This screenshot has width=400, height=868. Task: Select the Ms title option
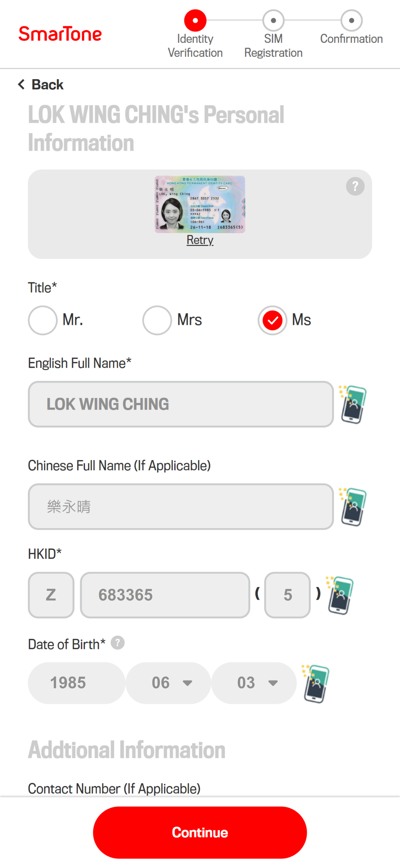coord(272,320)
